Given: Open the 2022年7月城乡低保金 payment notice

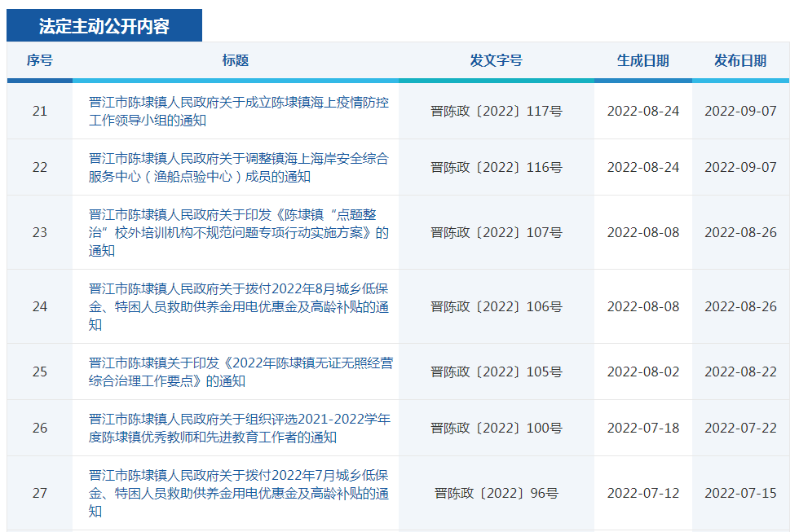Looking at the screenshot, I should (x=238, y=494).
